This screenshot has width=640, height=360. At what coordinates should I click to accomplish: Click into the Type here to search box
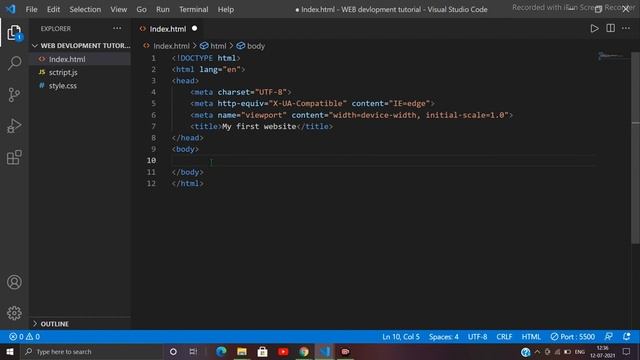click(x=92, y=351)
